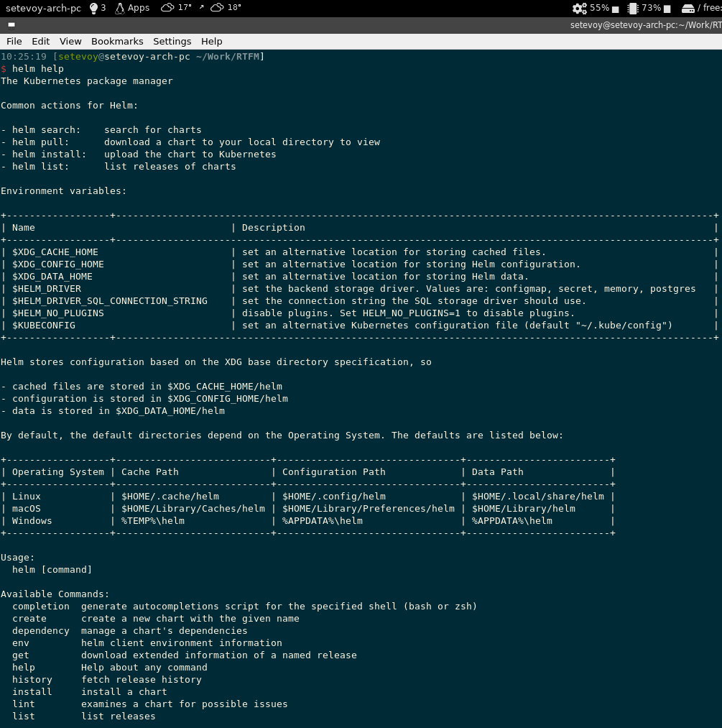
Task: Click the terminal tab icon below the title bar
Action: [x=10, y=24]
